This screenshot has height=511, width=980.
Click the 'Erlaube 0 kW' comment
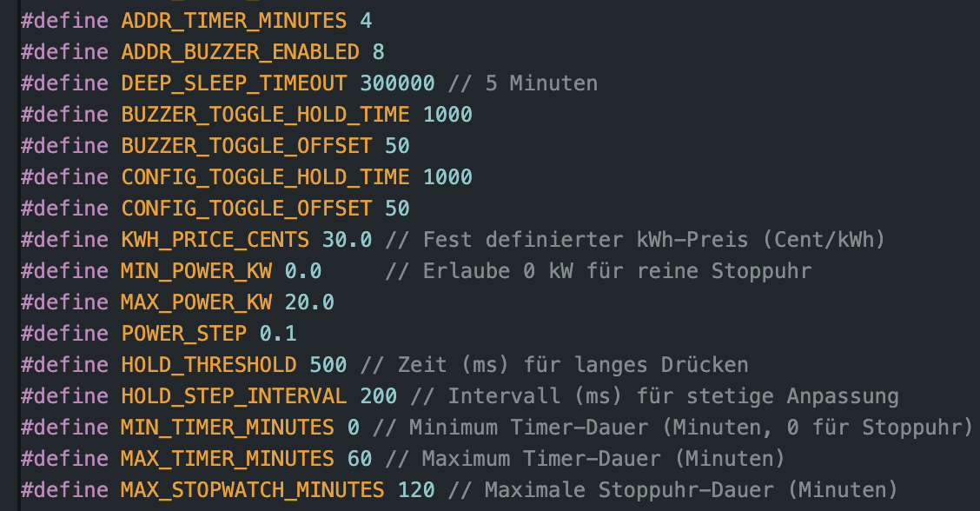point(498,271)
